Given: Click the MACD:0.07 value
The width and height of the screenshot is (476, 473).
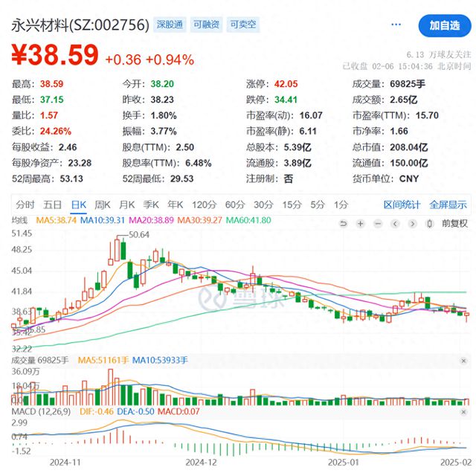Looking at the screenshot, I should coord(178,412).
